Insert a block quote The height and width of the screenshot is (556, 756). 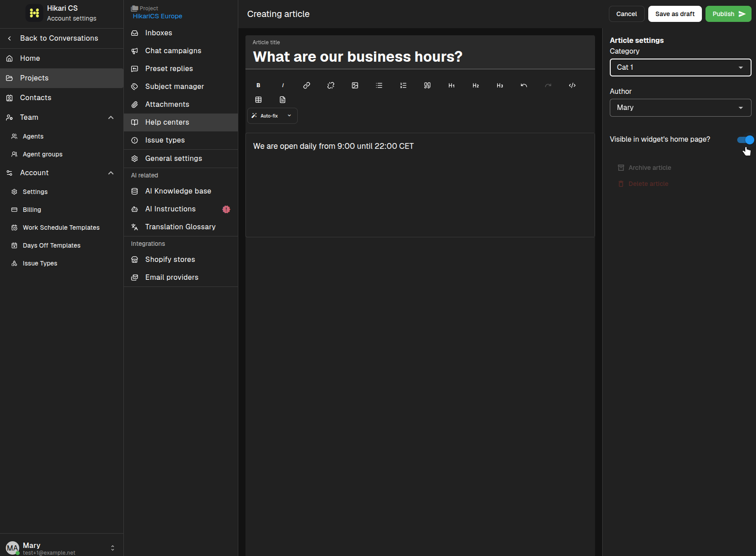pos(427,85)
